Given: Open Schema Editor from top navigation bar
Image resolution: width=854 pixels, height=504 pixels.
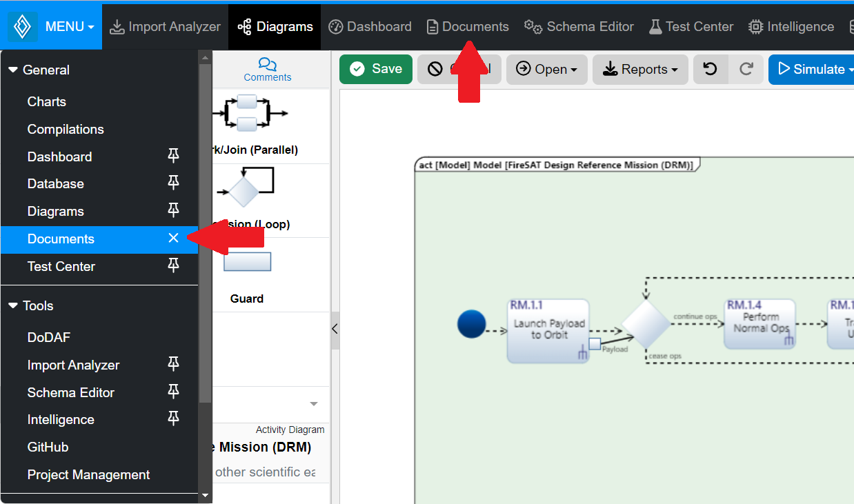Looking at the screenshot, I should pyautogui.click(x=579, y=27).
